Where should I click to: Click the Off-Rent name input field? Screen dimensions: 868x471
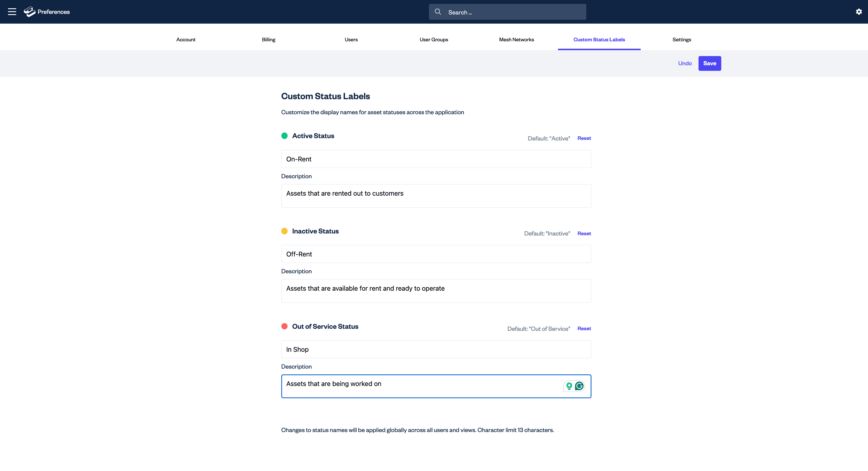tap(436, 254)
